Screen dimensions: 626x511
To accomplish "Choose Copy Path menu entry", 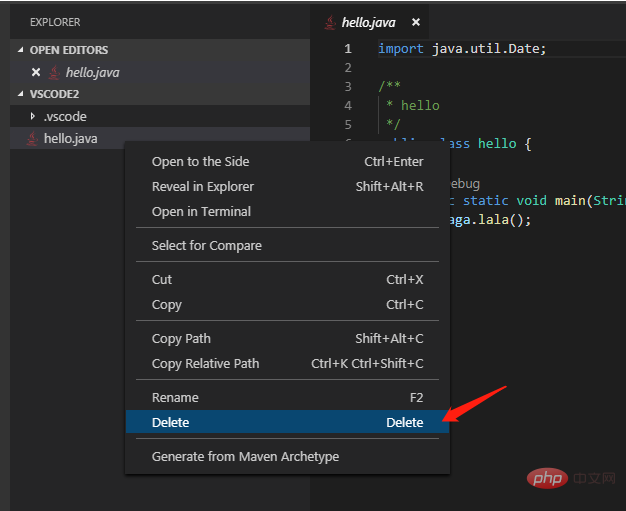I will pos(287,338).
